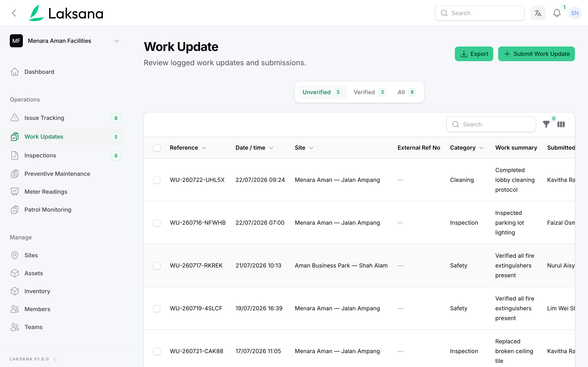Image resolution: width=588 pixels, height=367 pixels.
Task: Open the notifications bell
Action: pyautogui.click(x=557, y=13)
